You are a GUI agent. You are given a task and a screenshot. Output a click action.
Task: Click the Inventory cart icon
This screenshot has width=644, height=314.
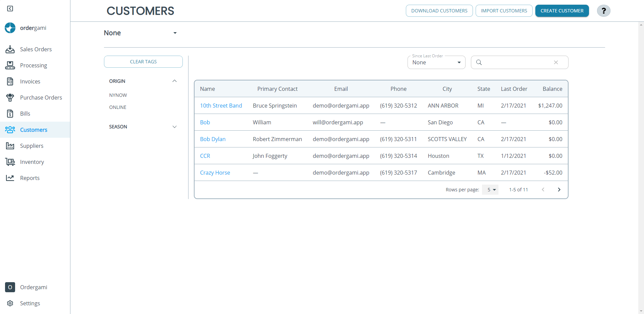point(10,162)
